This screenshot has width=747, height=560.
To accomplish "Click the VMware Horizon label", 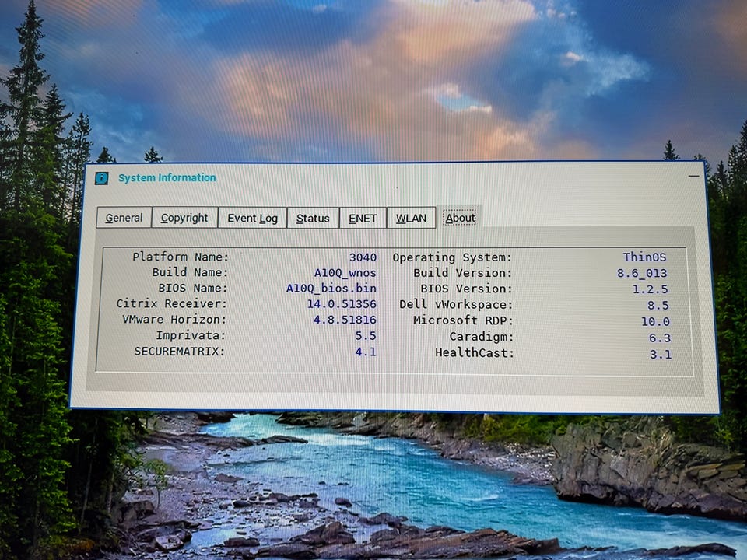I will click(x=174, y=319).
